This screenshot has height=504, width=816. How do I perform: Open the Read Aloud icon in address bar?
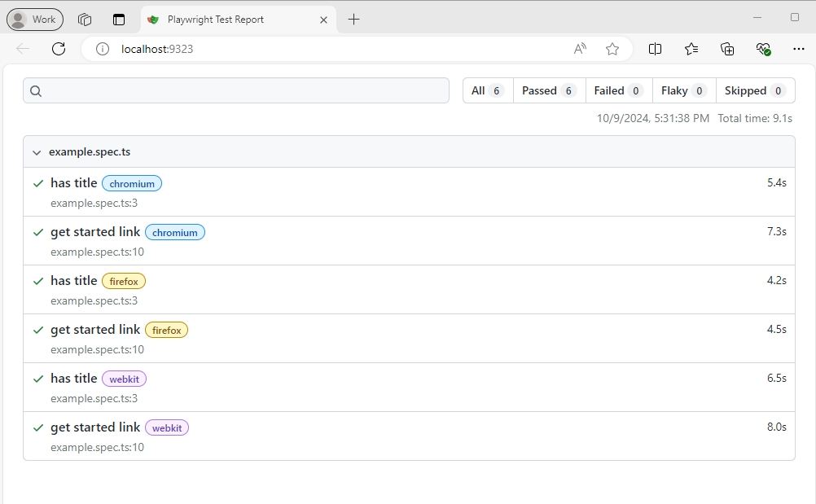tap(580, 49)
